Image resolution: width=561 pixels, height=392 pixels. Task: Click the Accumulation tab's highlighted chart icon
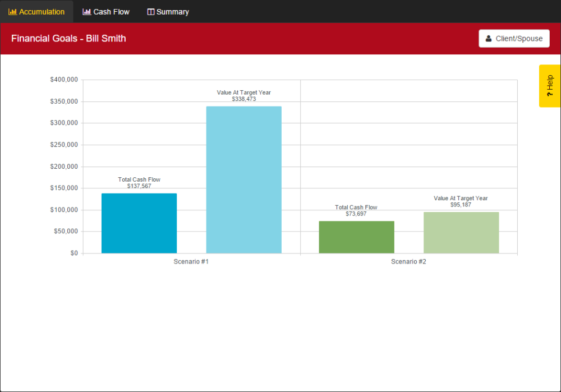pyautogui.click(x=13, y=11)
